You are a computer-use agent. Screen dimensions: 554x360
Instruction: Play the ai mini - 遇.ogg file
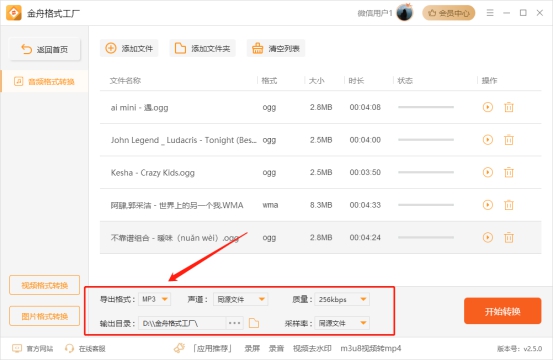(x=488, y=107)
